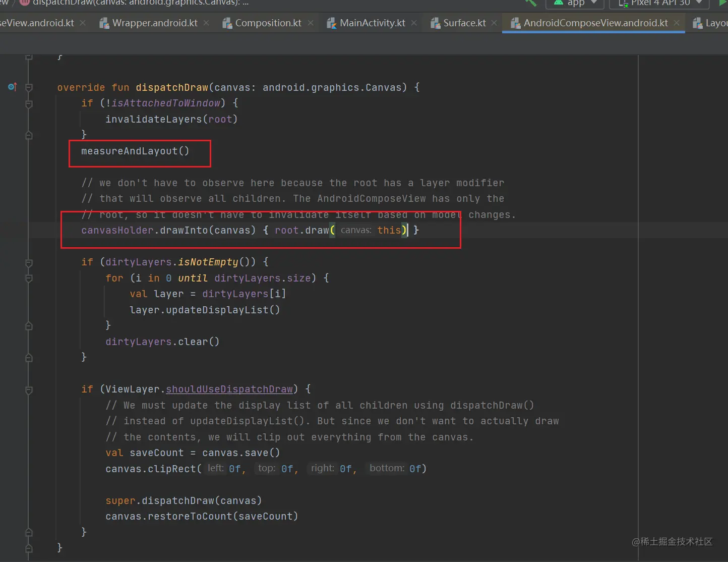Switch to the Surface.kt tab
Image resolution: width=728 pixels, height=562 pixels.
(464, 23)
